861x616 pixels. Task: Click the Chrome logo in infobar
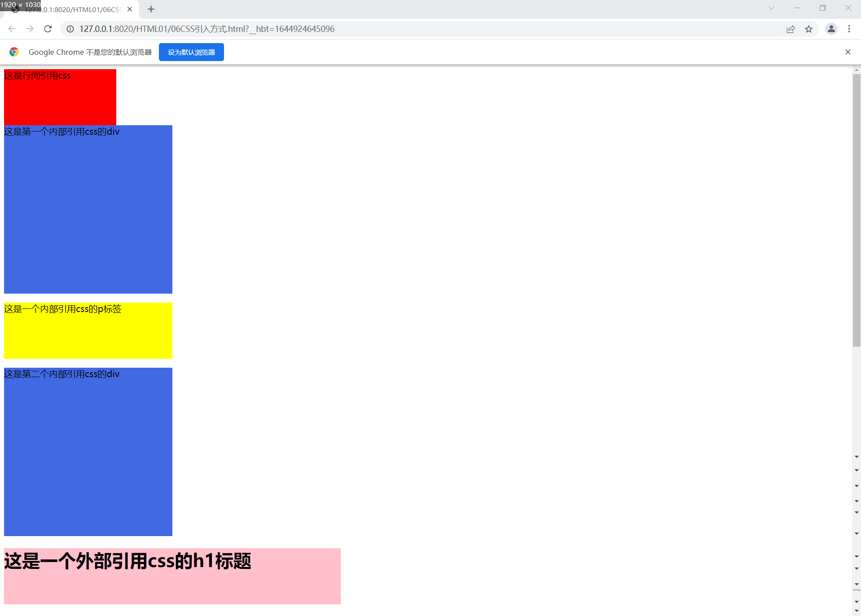point(14,52)
